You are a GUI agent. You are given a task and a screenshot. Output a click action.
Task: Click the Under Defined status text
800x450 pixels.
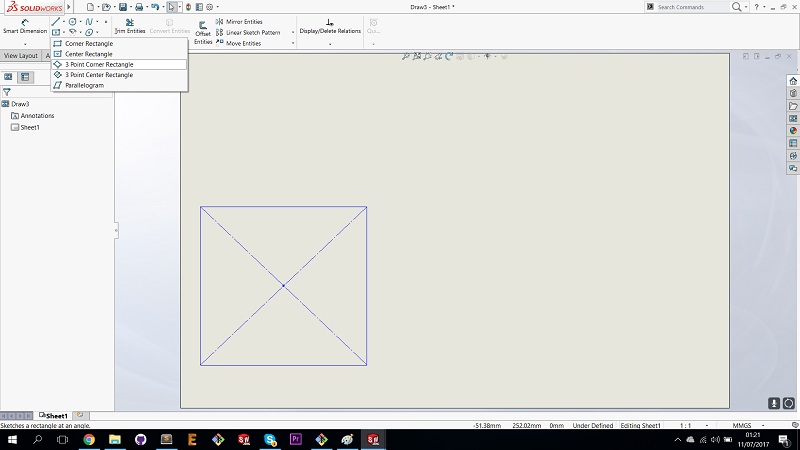pos(592,425)
